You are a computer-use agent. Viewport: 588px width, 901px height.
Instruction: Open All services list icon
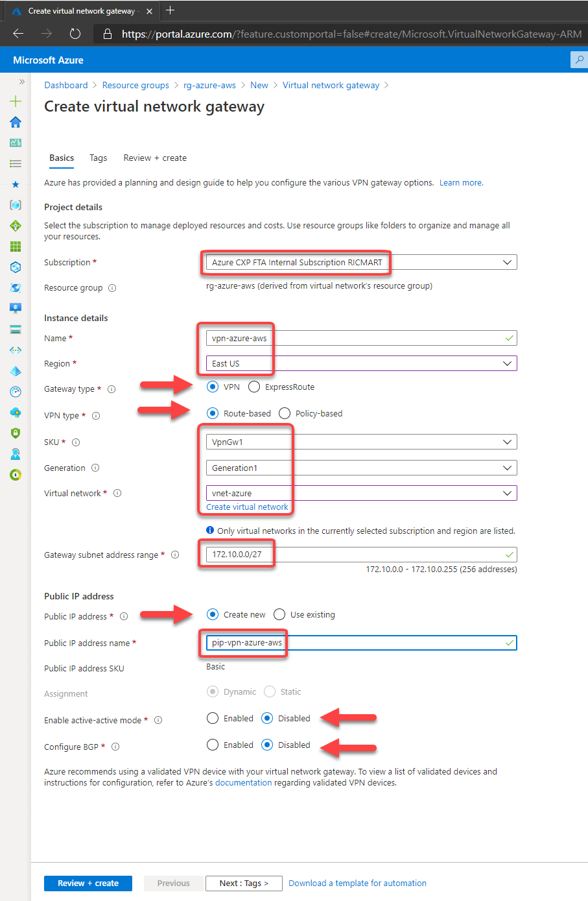16,163
